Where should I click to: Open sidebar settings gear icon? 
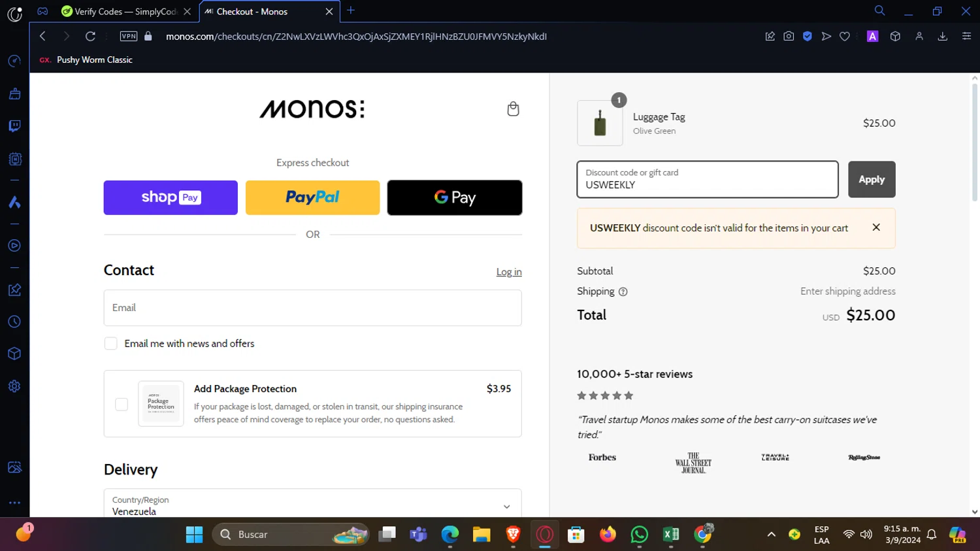14,386
